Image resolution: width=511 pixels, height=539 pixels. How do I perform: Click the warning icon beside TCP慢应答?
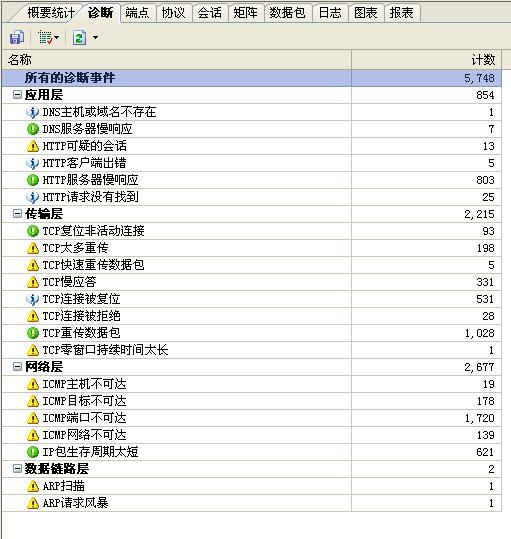pyautogui.click(x=33, y=282)
